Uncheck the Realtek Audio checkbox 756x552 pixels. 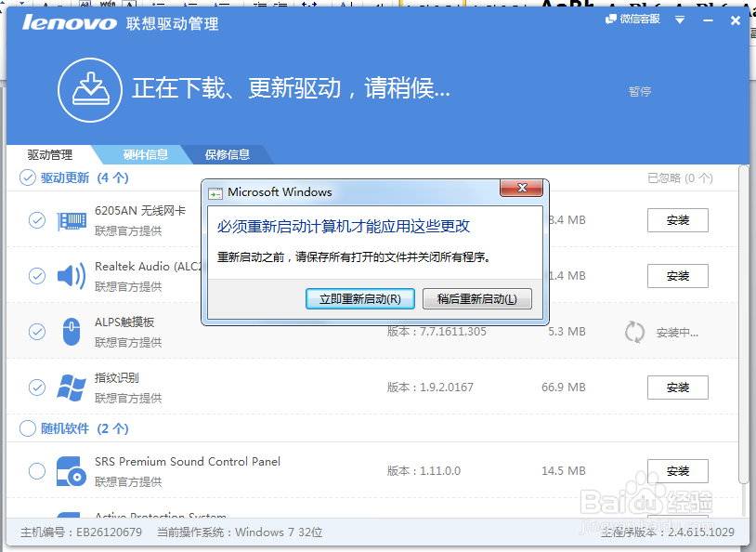point(37,275)
